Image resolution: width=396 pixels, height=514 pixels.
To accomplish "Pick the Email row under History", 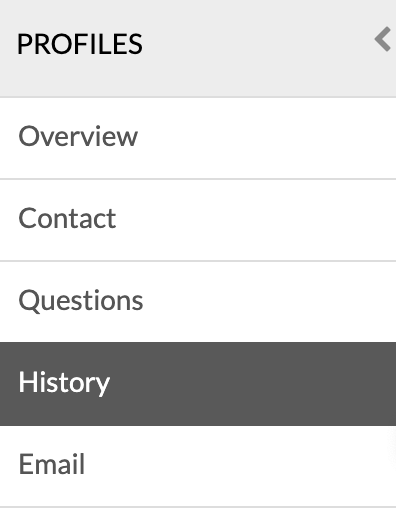I will pyautogui.click(x=198, y=466).
